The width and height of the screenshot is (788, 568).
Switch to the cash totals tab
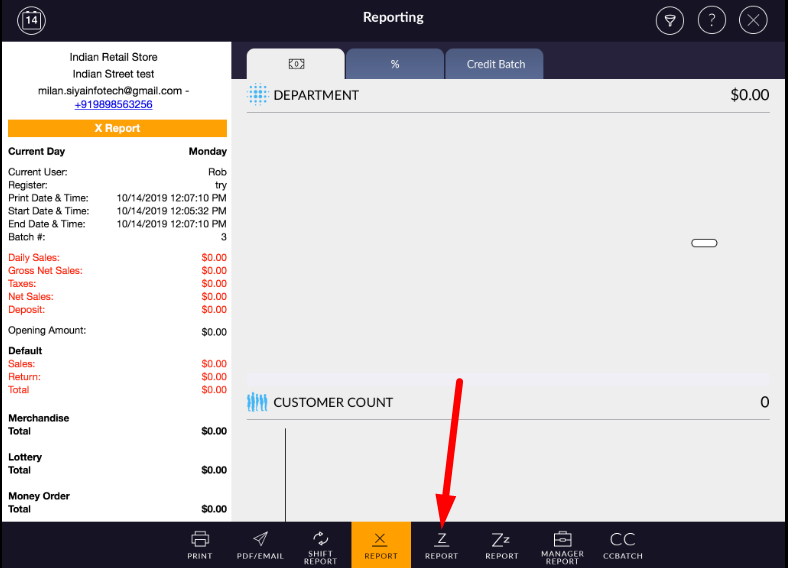click(x=295, y=64)
